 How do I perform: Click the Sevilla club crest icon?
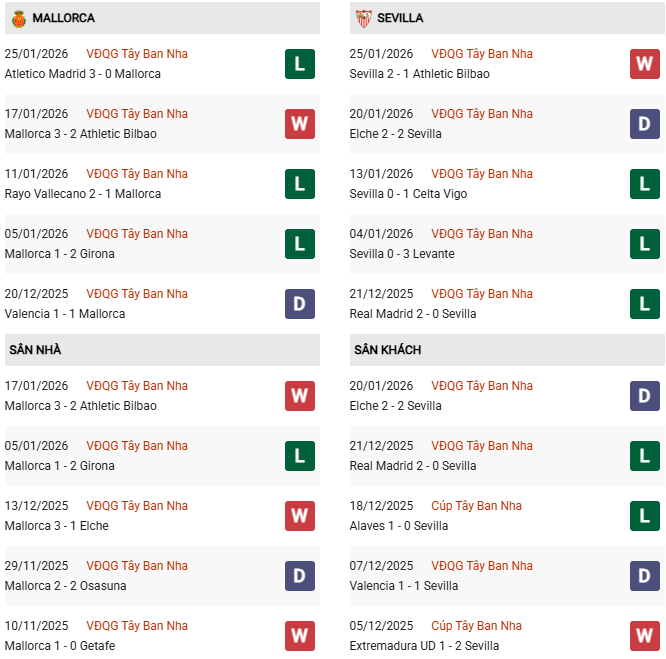coord(363,18)
